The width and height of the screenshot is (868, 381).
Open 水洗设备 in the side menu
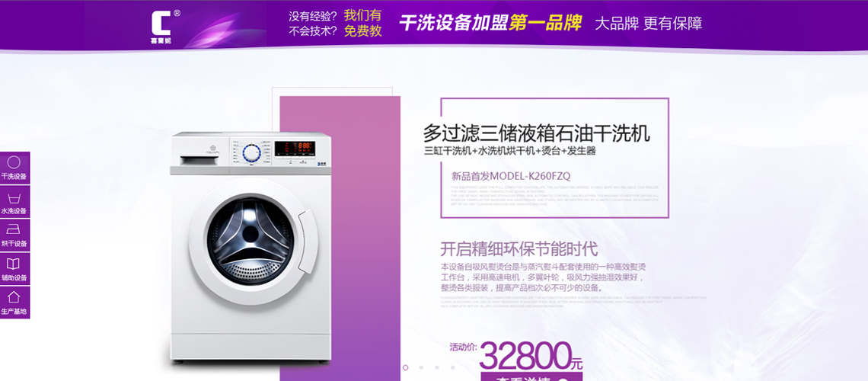[x=14, y=202]
